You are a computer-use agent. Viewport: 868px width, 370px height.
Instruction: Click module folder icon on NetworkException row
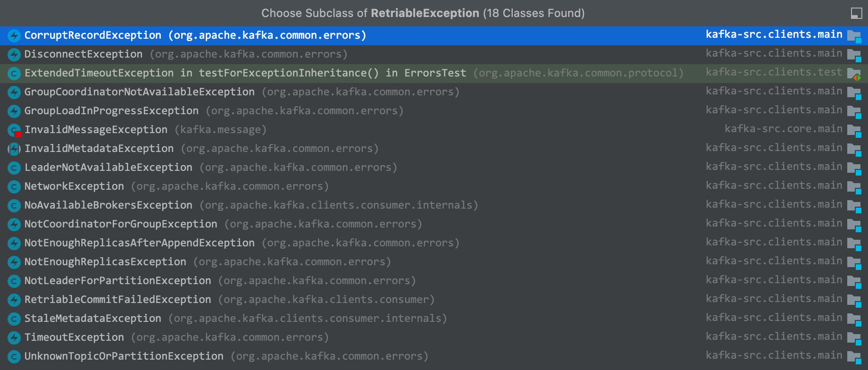coord(854,187)
